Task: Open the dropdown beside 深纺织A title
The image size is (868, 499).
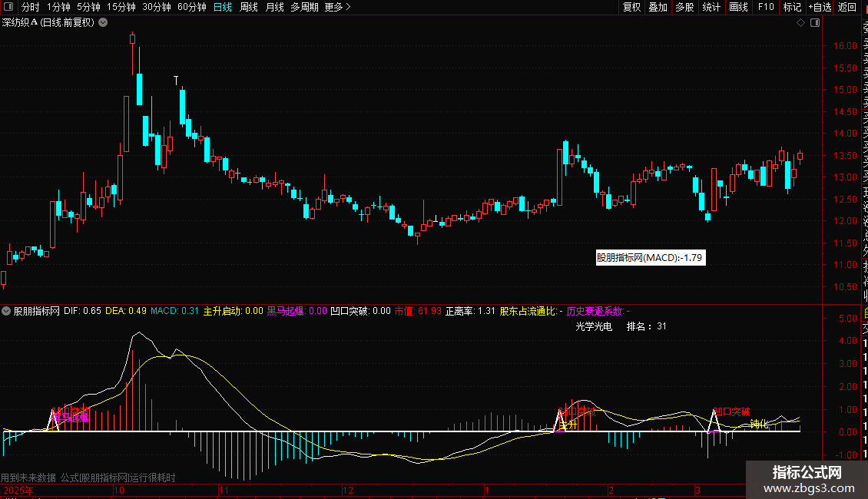Action: [x=103, y=23]
